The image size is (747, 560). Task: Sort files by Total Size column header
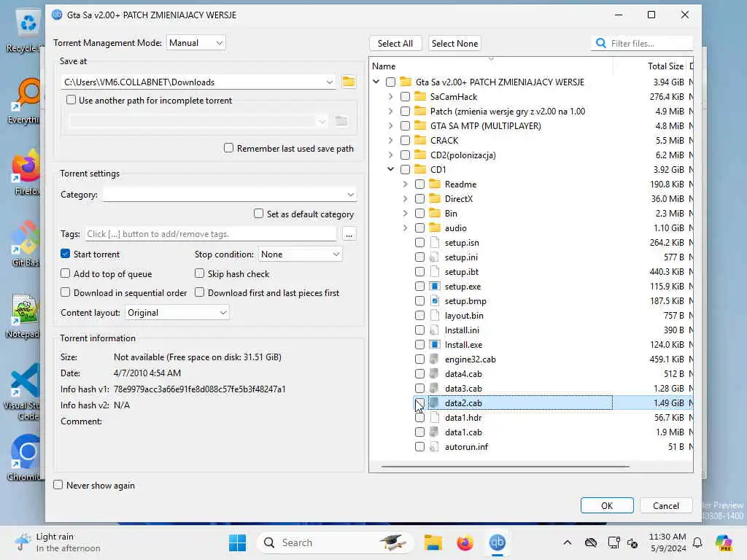coord(650,66)
